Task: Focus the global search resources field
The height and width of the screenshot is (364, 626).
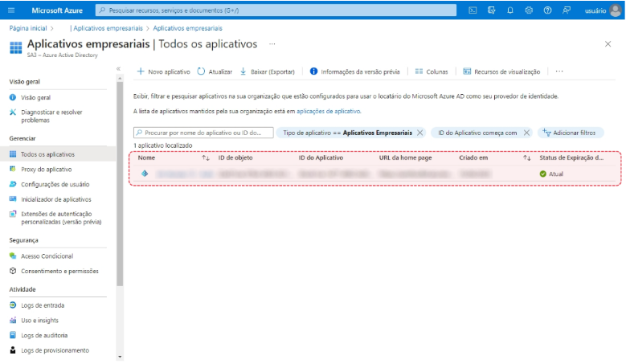Action: (276, 10)
